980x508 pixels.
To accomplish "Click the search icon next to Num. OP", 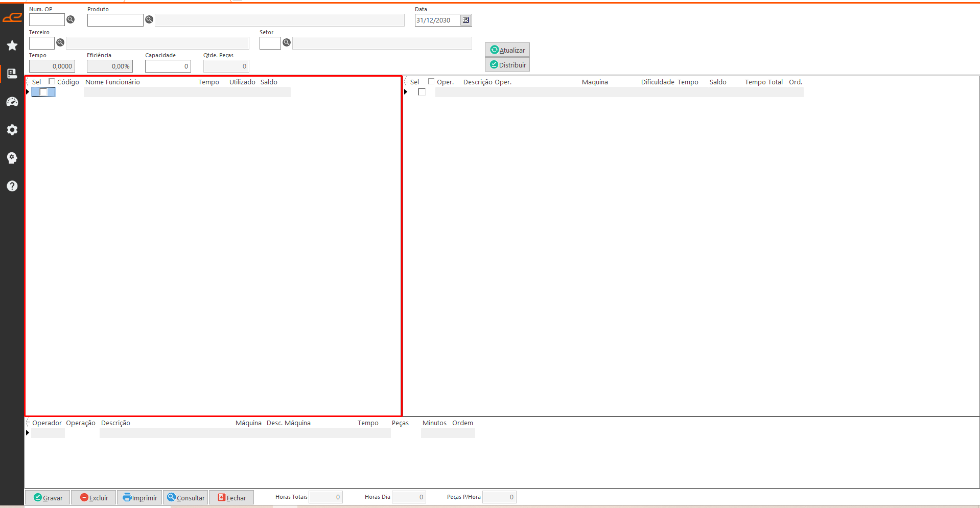I will tap(71, 19).
